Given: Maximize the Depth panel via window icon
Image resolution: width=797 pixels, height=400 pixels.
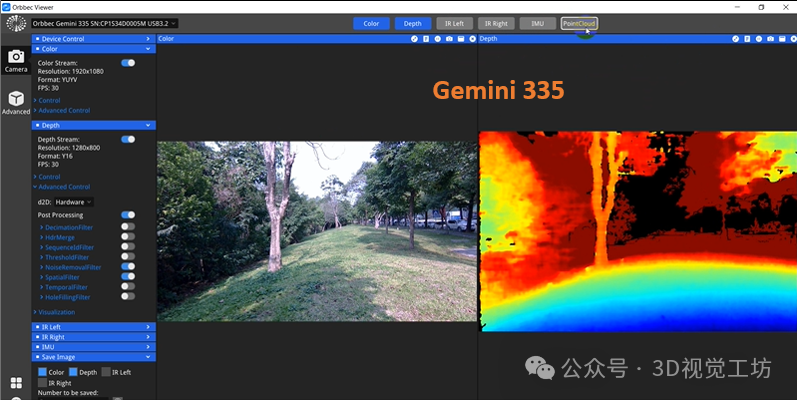Looking at the screenshot, I should point(782,39).
